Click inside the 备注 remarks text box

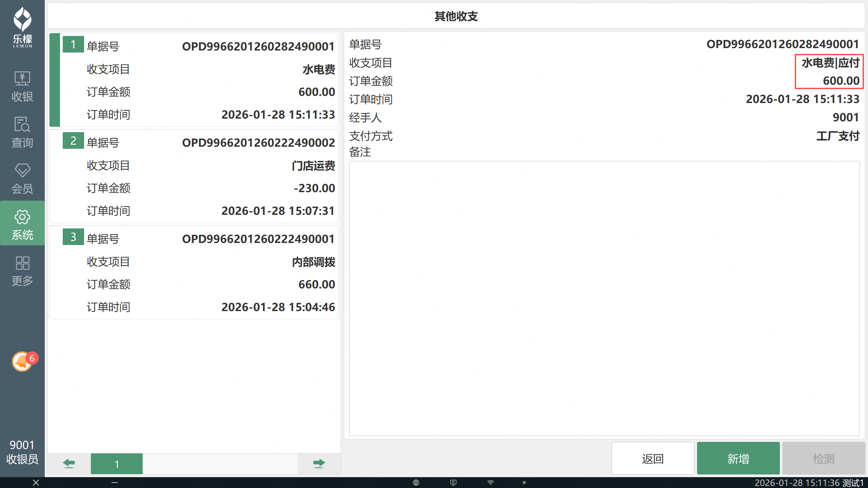click(x=604, y=298)
